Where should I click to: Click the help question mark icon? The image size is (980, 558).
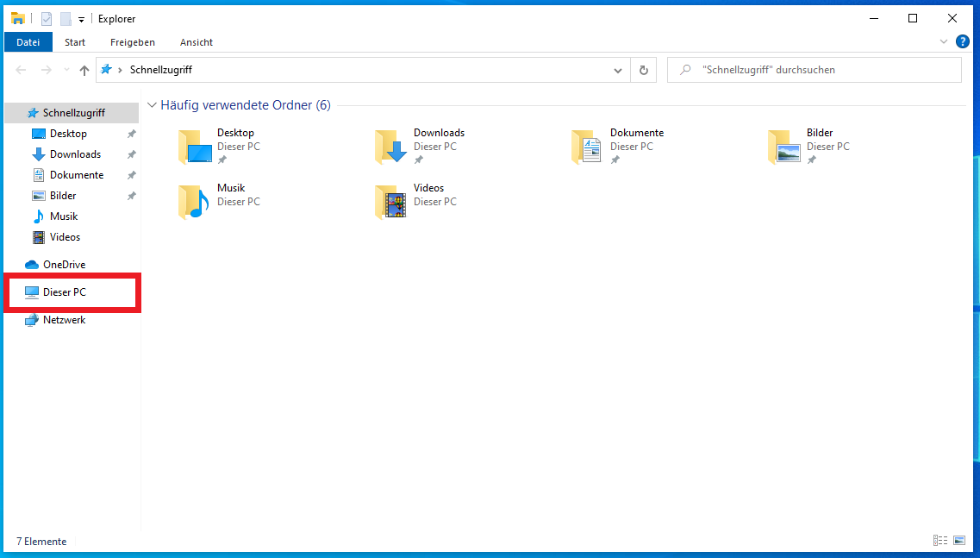coord(963,41)
